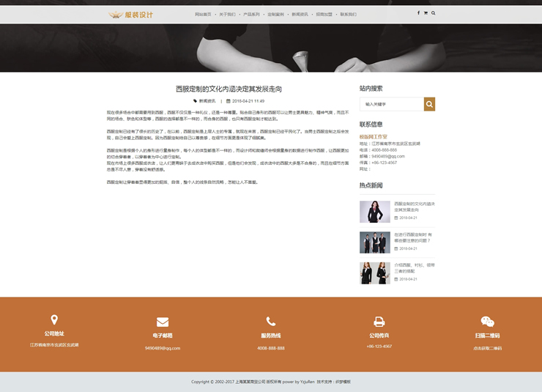Open news link 在进行西服定制时 有哪些要注意的问题

[414, 237]
